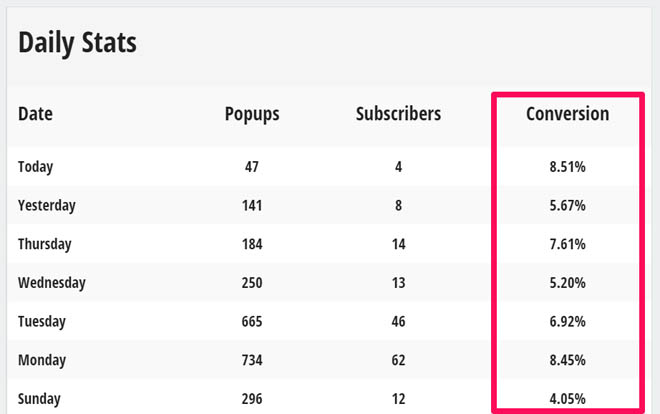Select the Yesterday row label
Screen dimensions: 660x414
pos(47,206)
